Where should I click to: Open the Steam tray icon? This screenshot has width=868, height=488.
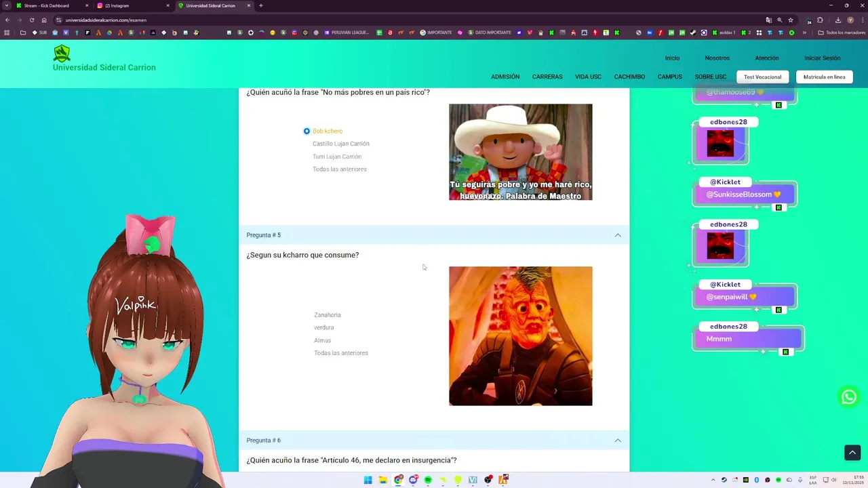(x=724, y=480)
